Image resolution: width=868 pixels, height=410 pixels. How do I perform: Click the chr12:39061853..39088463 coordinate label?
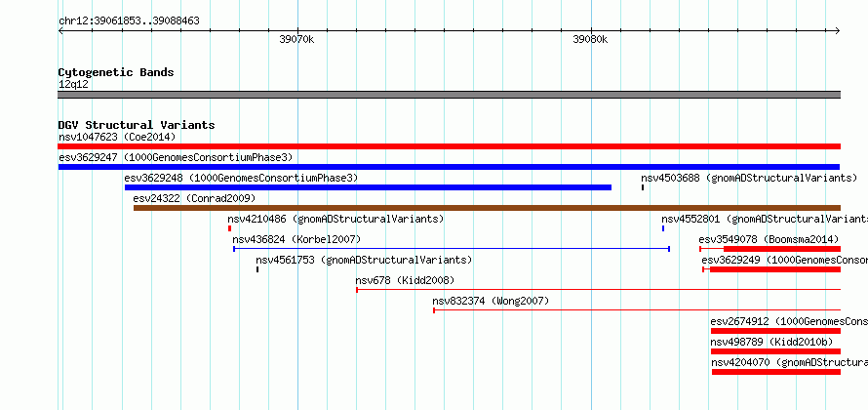(129, 21)
